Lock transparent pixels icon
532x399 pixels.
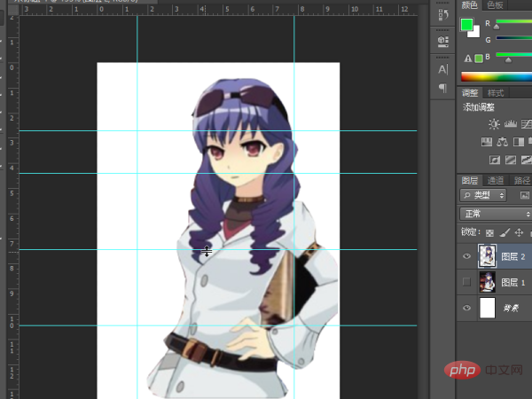click(x=489, y=232)
